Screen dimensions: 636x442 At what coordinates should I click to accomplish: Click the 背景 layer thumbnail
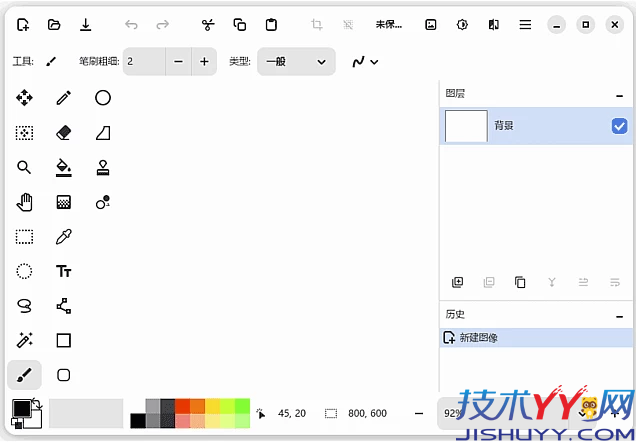point(466,126)
